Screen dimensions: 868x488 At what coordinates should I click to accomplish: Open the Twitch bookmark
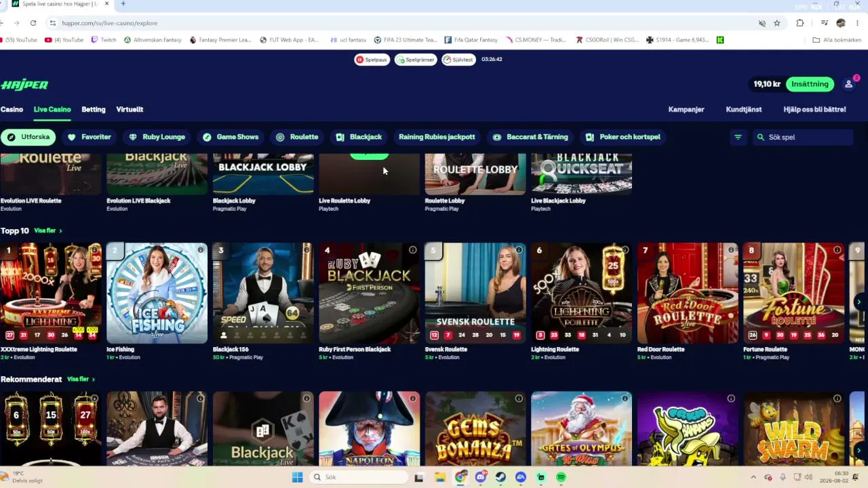click(104, 40)
